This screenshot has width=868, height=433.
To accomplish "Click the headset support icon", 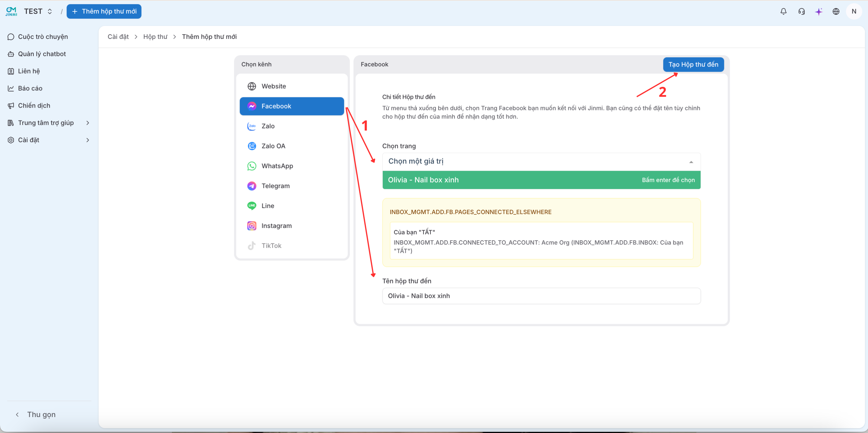I will point(801,11).
